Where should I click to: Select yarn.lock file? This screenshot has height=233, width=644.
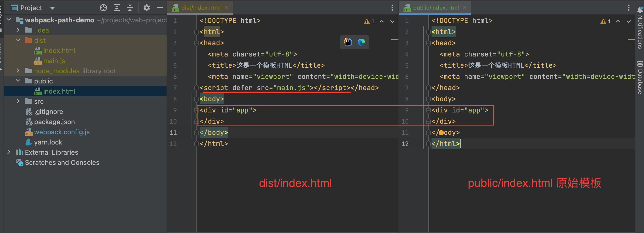point(48,142)
